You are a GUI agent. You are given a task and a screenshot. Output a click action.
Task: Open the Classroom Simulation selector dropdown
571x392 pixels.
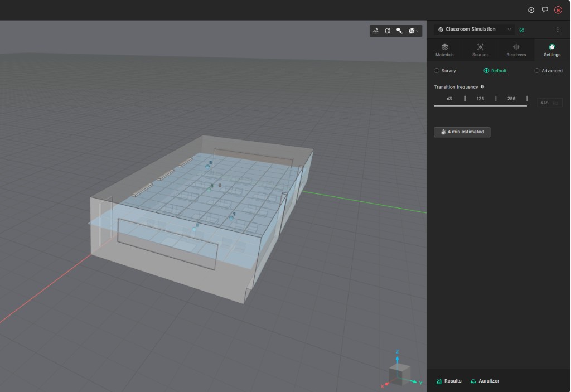pyautogui.click(x=474, y=30)
